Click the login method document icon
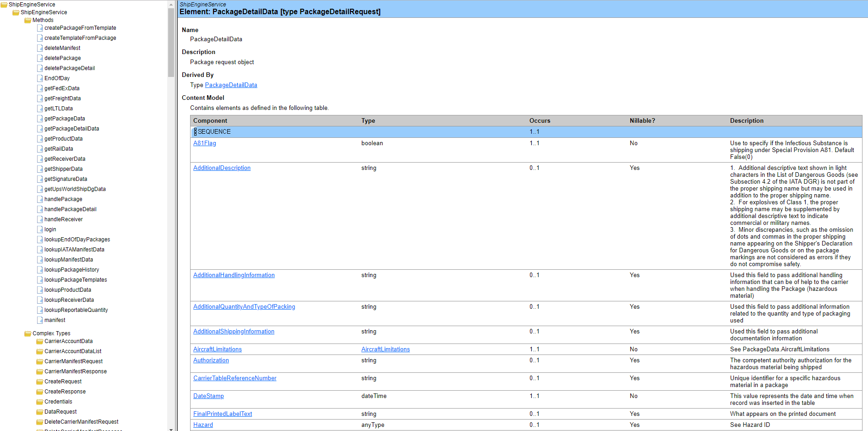 coord(40,229)
